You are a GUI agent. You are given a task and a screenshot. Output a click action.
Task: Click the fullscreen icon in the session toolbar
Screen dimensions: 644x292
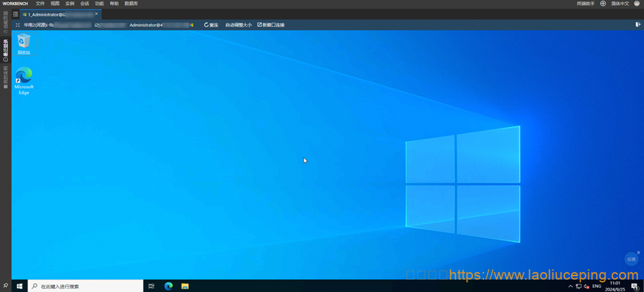[x=17, y=25]
